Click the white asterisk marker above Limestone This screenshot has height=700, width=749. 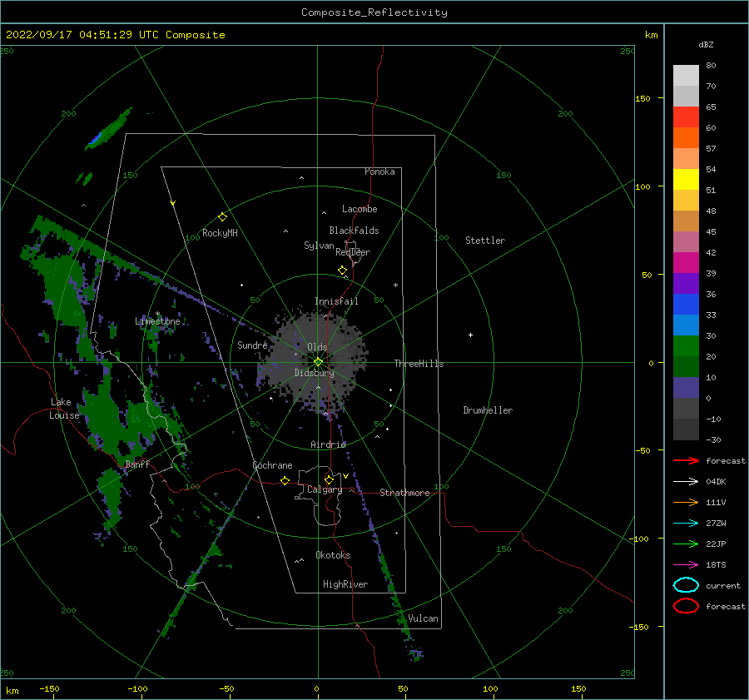pyautogui.click(x=157, y=314)
